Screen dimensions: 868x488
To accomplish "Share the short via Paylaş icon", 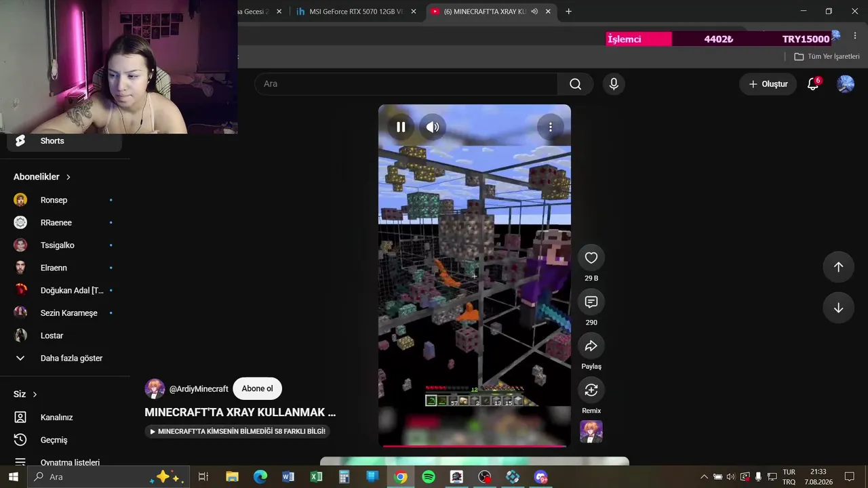I will point(591,346).
